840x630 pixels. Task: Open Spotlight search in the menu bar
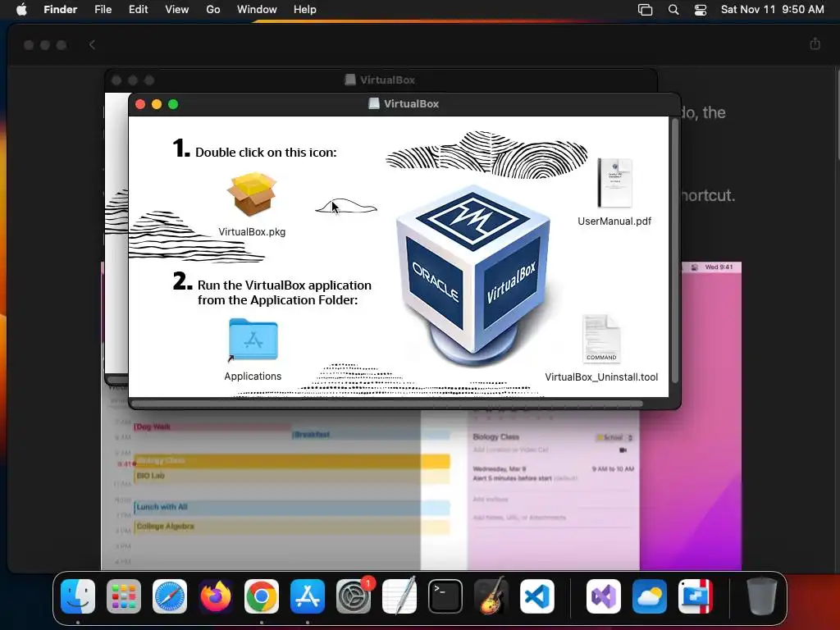click(673, 10)
